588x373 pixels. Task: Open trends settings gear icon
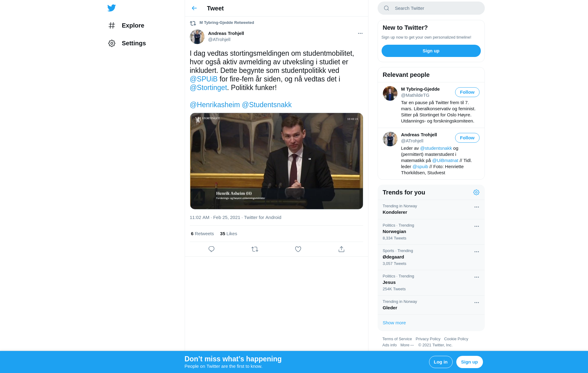coord(476,192)
